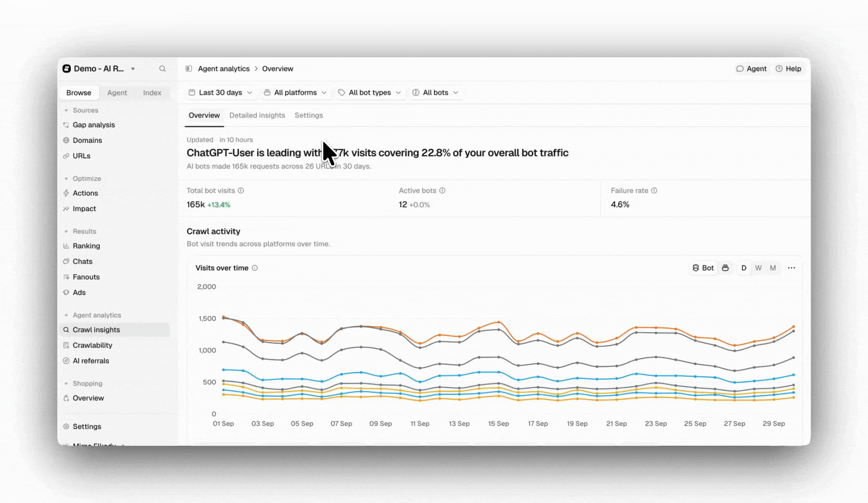Click the search icon in the sidebar header
The image size is (868, 503).
162,68
